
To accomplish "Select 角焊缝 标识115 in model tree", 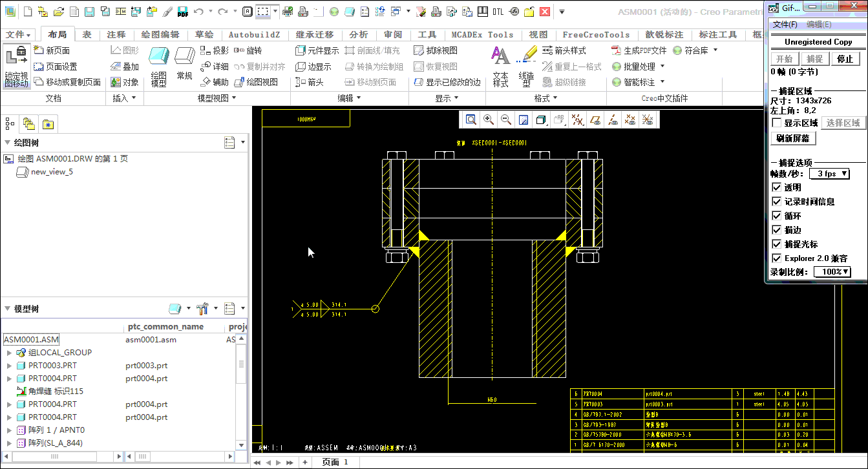I will click(49, 391).
